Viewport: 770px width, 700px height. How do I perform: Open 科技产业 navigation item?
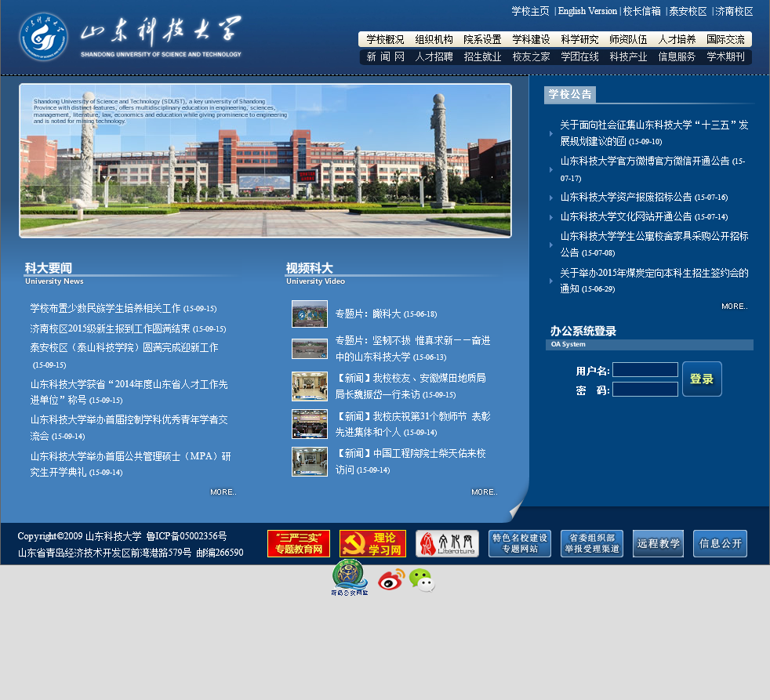pyautogui.click(x=628, y=57)
